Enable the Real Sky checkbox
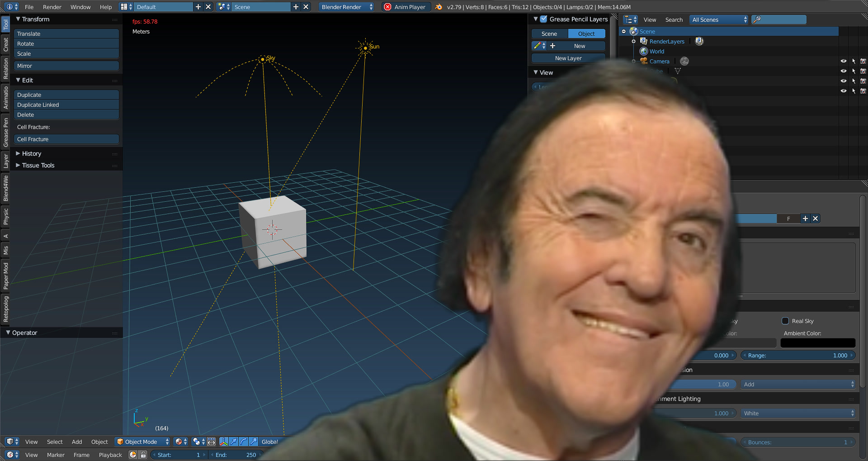 point(786,321)
